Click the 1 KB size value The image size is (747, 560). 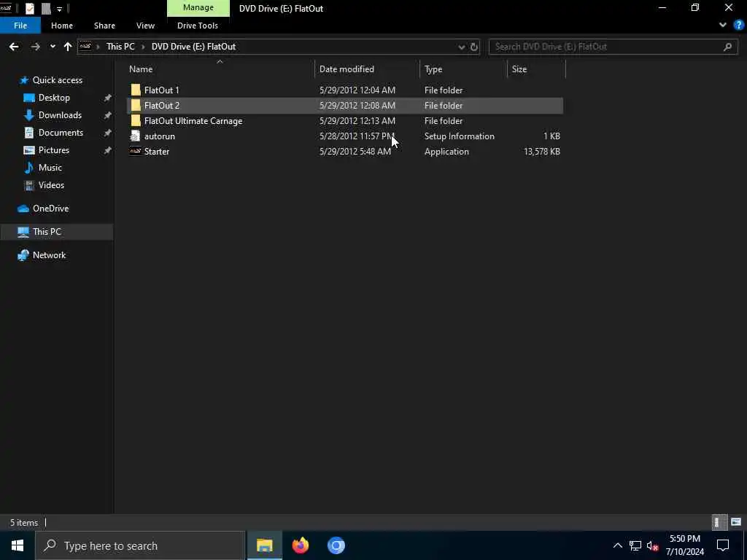(551, 136)
